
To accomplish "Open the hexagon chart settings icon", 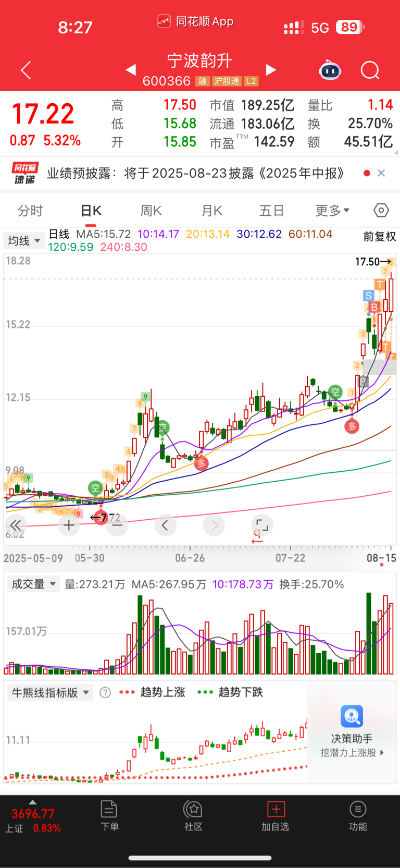I will [x=381, y=210].
